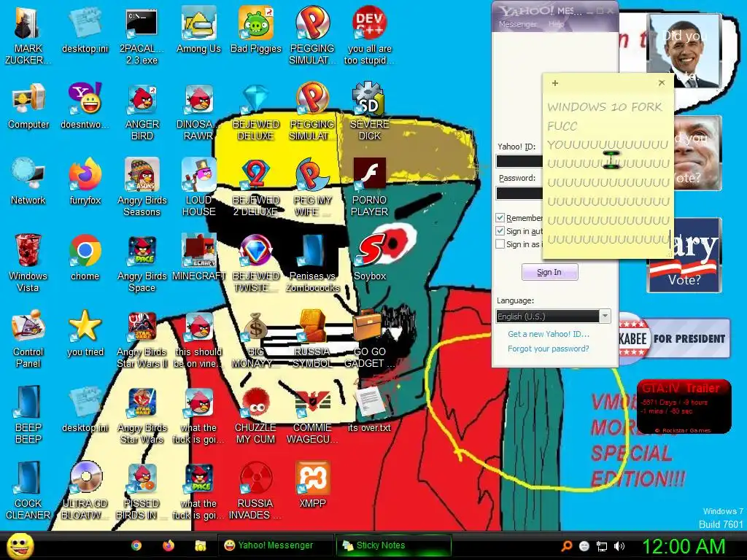Click the Yahoo! ID input field

[x=519, y=161]
